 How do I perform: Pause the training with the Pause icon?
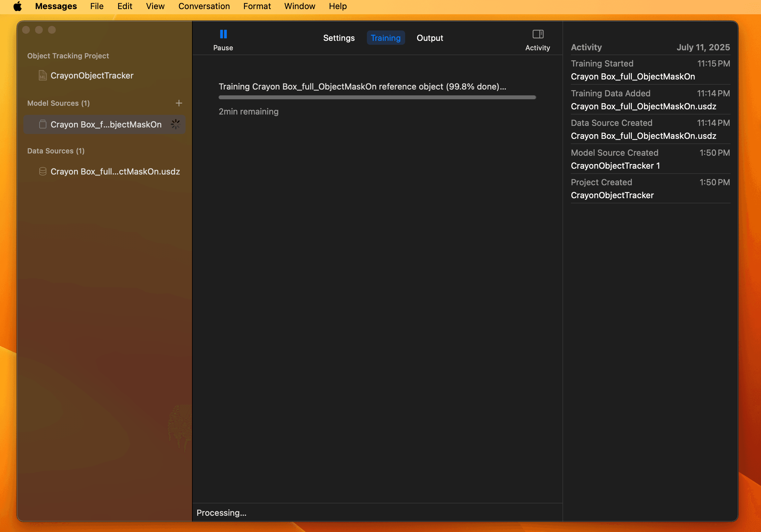click(223, 34)
